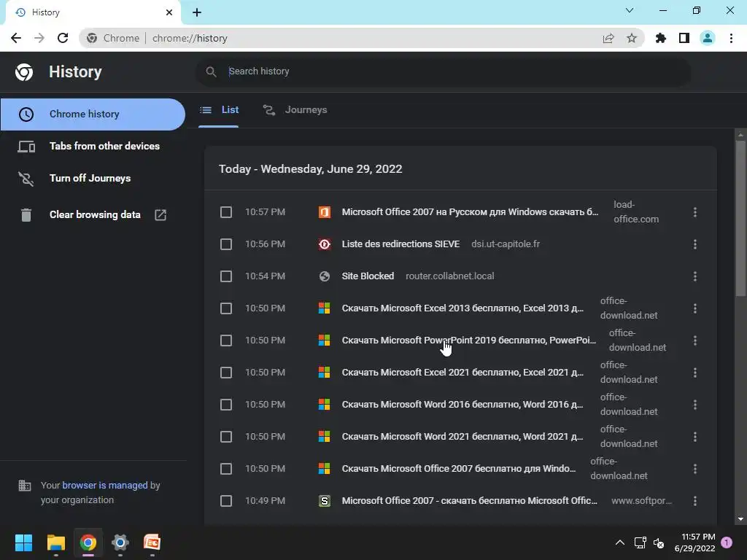Open more actions for the 10:49 PM softportal entry
Viewport: 747px width, 560px height.
[695, 501]
